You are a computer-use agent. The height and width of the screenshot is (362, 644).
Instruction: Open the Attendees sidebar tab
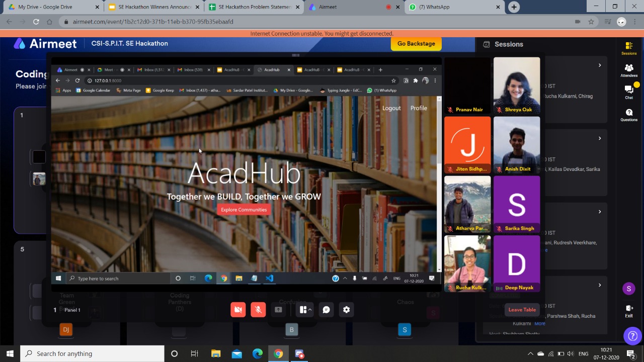[629, 70]
